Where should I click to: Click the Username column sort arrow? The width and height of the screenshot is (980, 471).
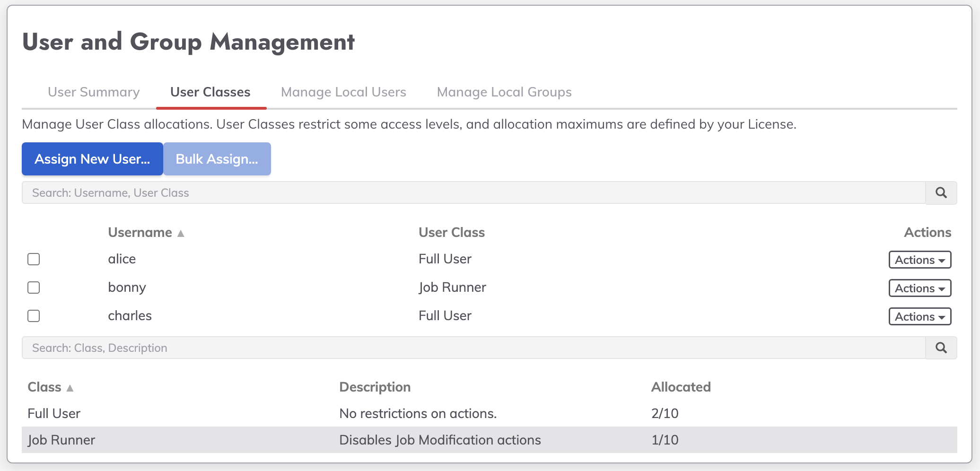click(181, 233)
